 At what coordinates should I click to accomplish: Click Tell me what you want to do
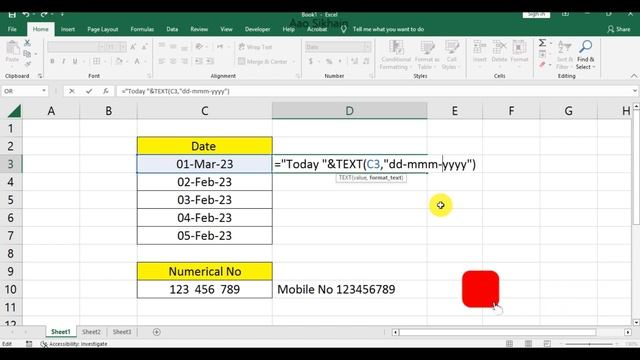click(x=388, y=29)
